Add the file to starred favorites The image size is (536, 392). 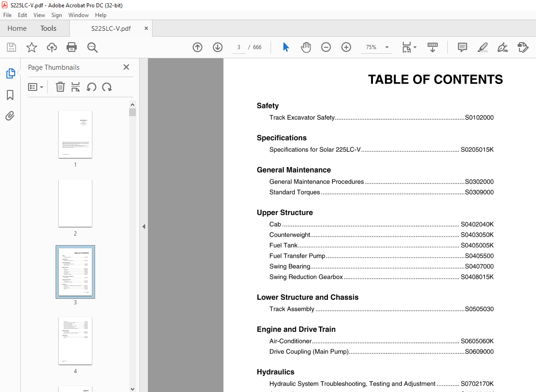point(31,47)
